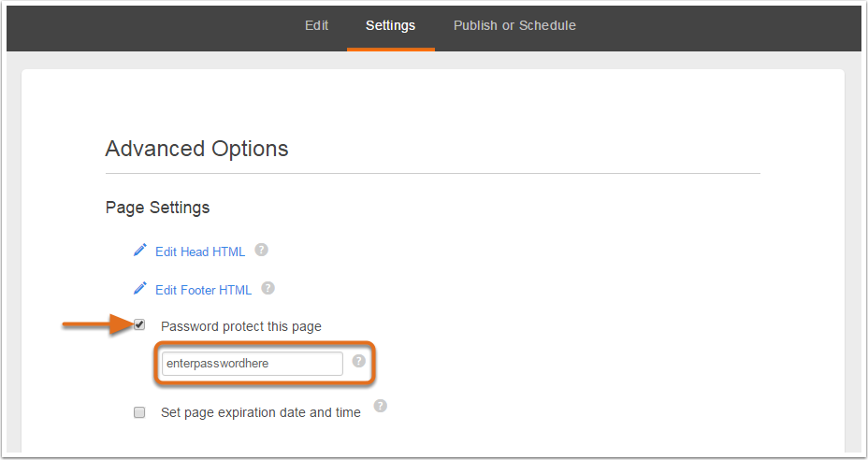The image size is (868, 460).
Task: Open the Edit Head HTML link
Action: tap(200, 252)
